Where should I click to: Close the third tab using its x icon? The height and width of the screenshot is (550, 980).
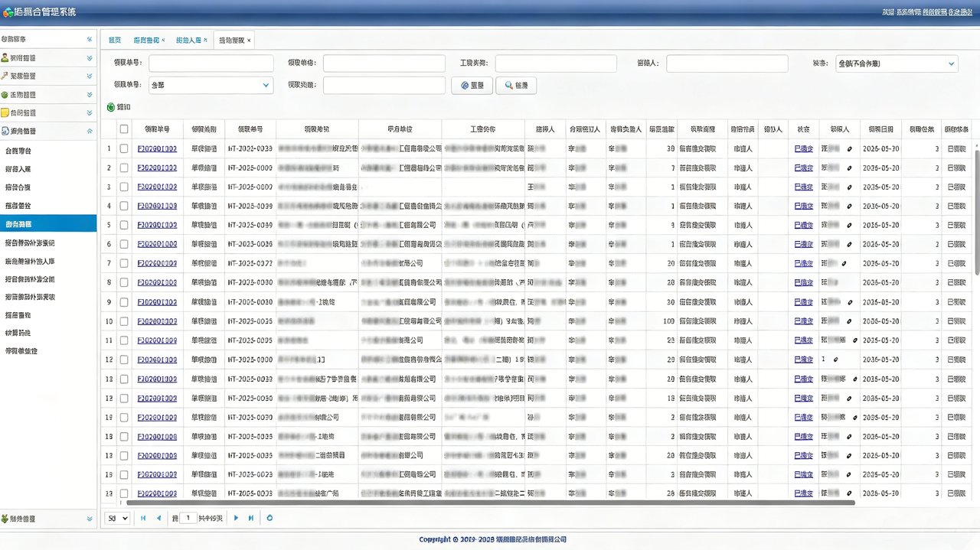tap(205, 40)
